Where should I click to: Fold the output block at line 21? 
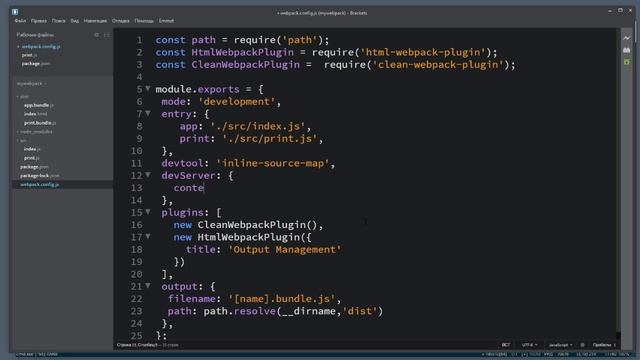click(x=148, y=286)
